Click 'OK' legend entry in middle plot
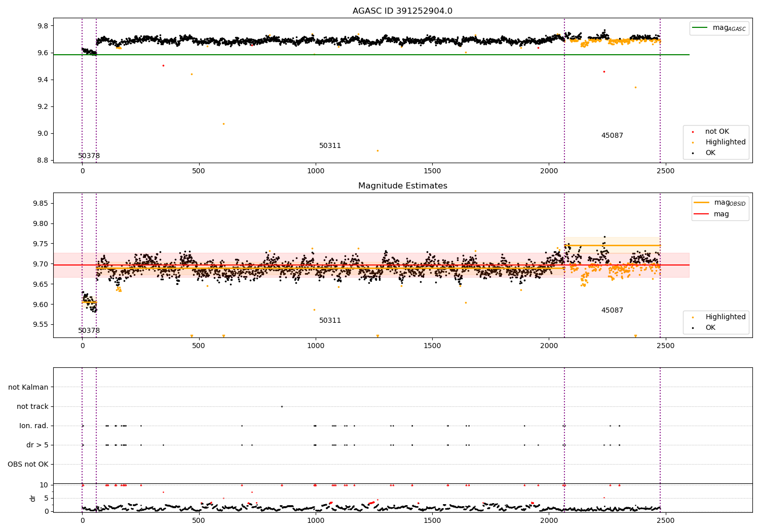This screenshot has height=532, width=760. point(704,328)
